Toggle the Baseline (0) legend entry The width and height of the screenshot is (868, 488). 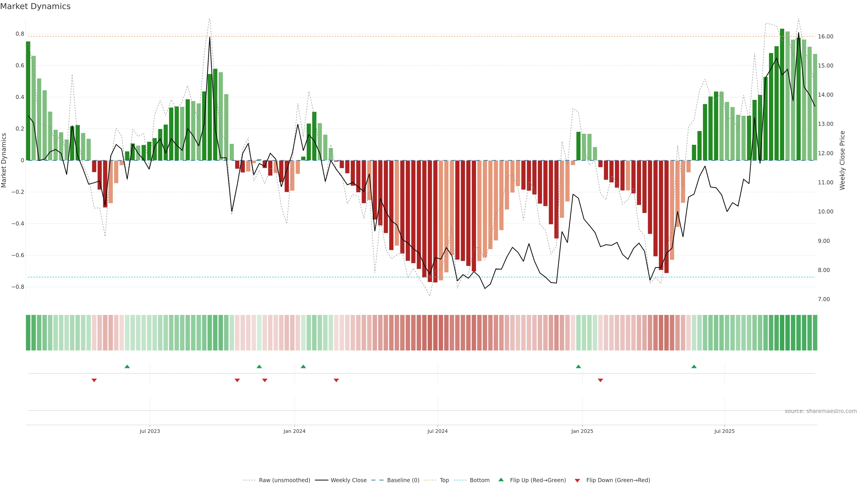403,480
